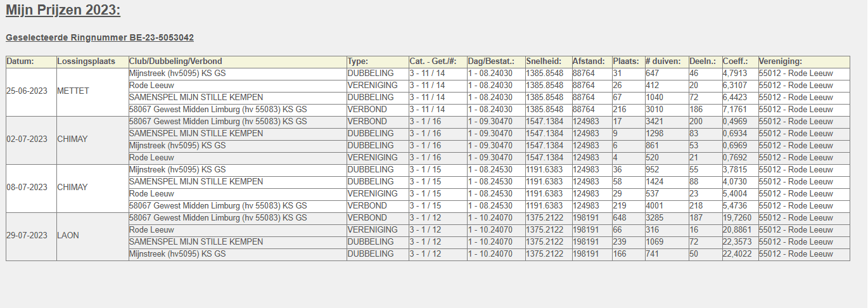Select the 25-06-2023 date cell

[x=27, y=91]
